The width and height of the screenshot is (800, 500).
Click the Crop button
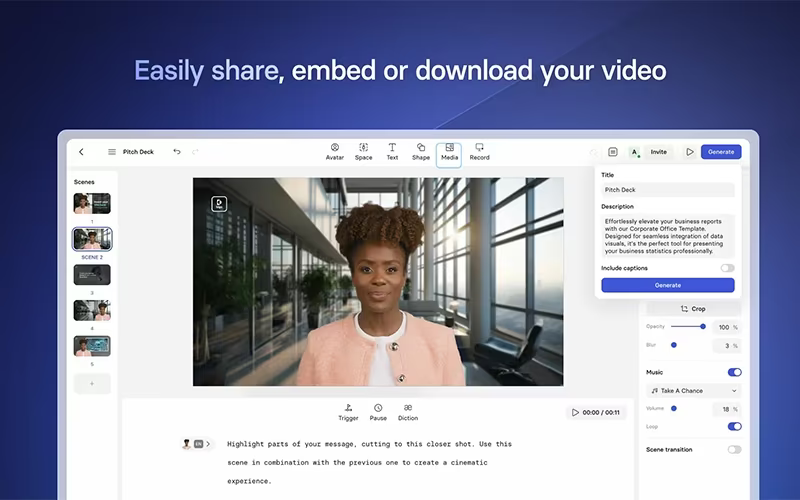pos(693,309)
